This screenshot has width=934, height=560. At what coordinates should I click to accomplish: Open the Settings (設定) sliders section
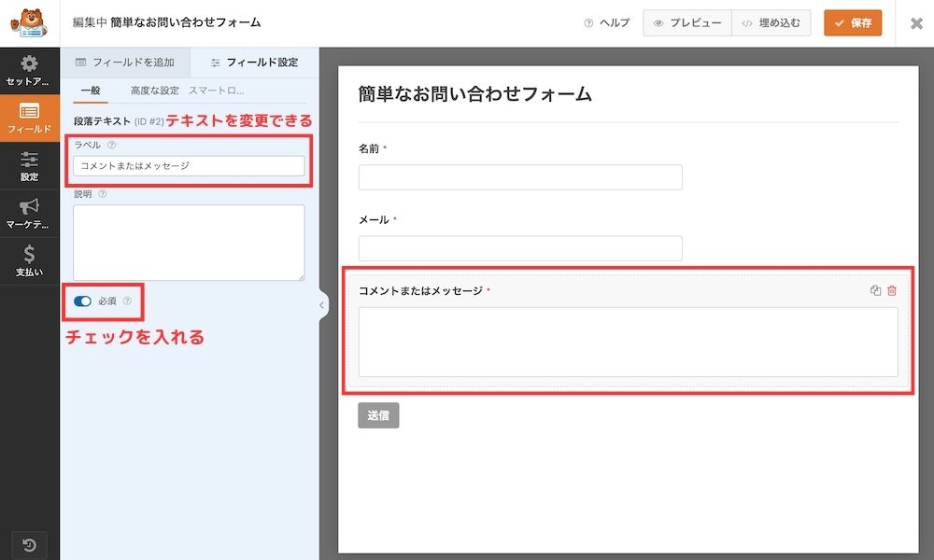29,166
